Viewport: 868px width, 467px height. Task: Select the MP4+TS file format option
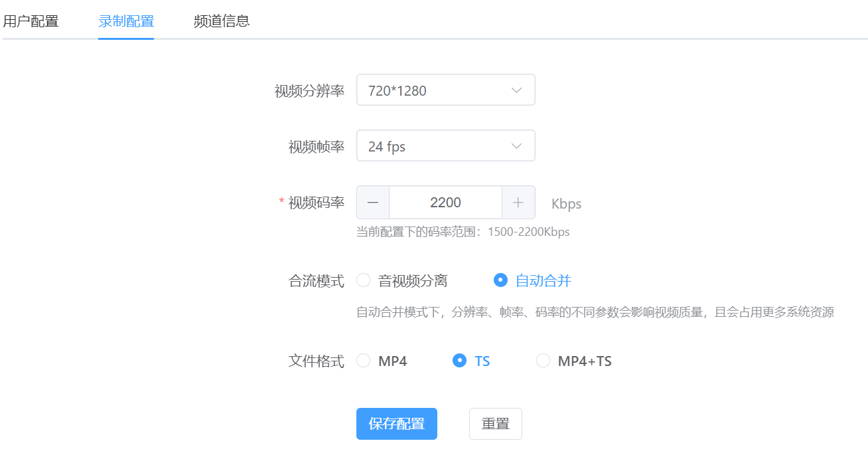pyautogui.click(x=543, y=361)
